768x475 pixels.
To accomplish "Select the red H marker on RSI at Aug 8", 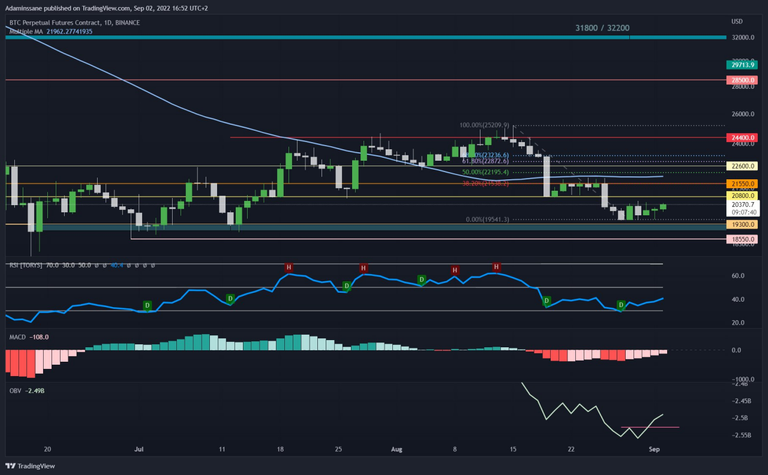I will (x=455, y=270).
